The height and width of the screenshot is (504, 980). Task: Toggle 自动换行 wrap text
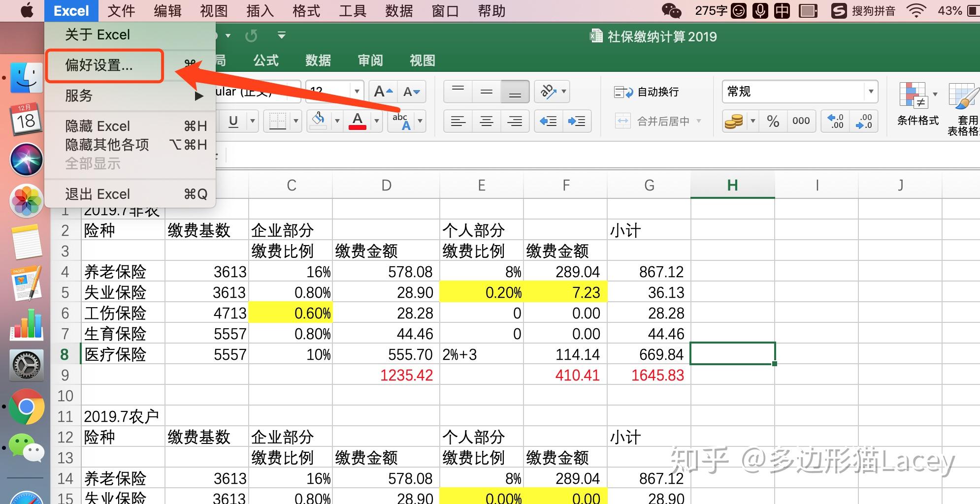pyautogui.click(x=646, y=92)
